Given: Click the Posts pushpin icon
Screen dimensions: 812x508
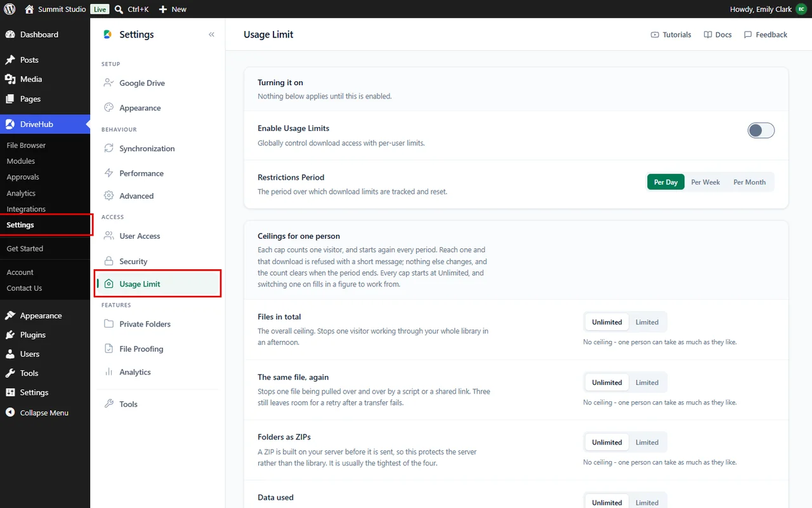Looking at the screenshot, I should pyautogui.click(x=10, y=60).
